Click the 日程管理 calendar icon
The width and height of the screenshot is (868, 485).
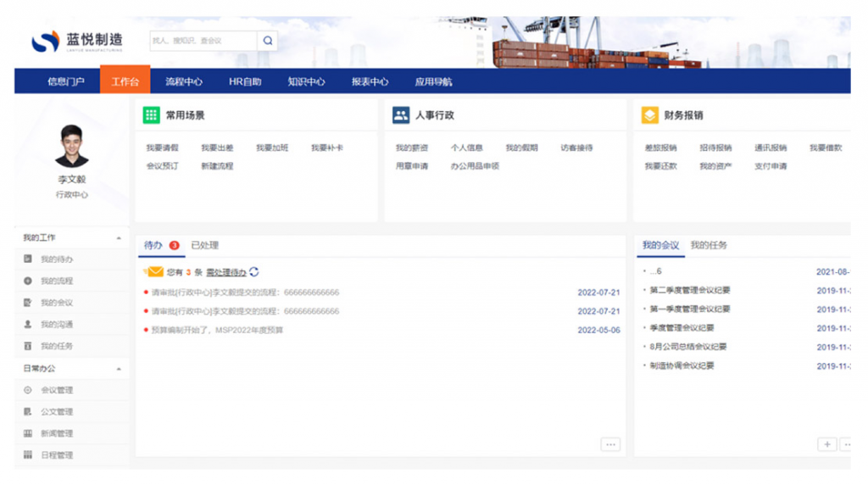28,455
